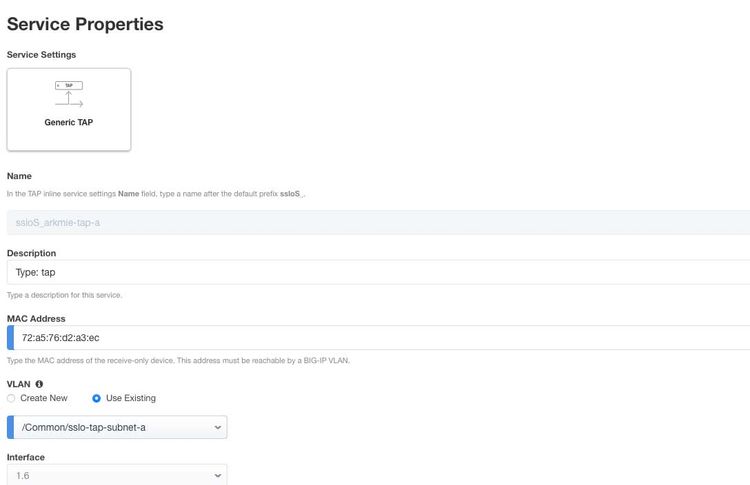Click the chevron arrow on Interface dropdown

pos(218,477)
